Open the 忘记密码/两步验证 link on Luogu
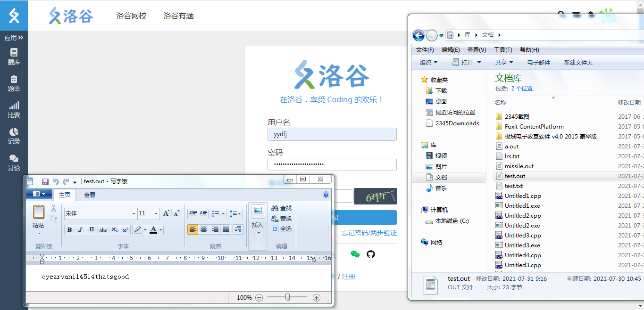Screen dimensions: 644x310 [368, 233]
